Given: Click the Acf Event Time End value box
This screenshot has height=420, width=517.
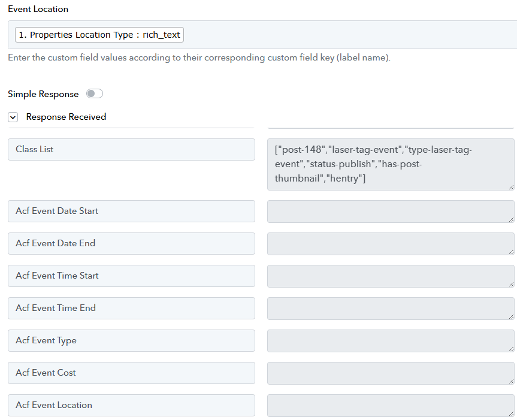Looking at the screenshot, I should coord(391,308).
